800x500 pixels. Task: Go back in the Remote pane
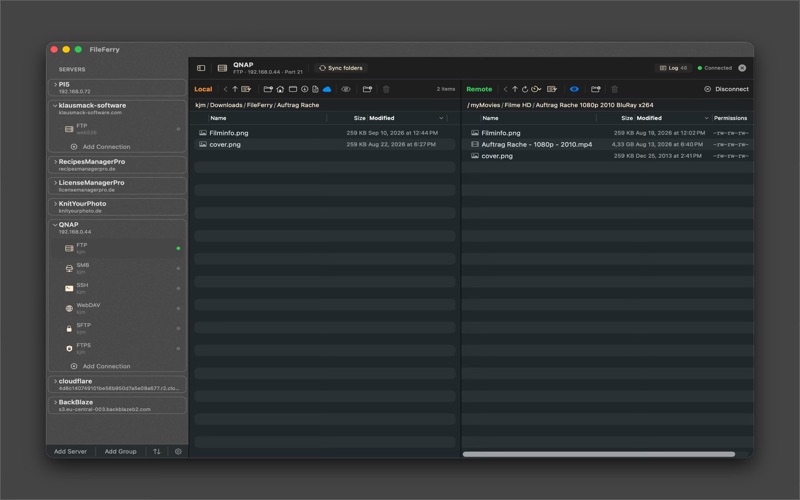tap(505, 89)
